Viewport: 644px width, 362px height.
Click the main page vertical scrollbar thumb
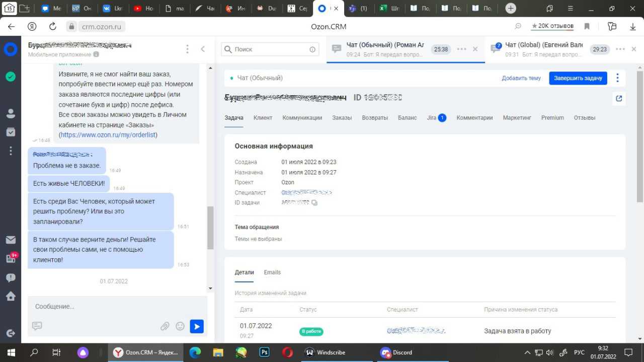pos(640,136)
